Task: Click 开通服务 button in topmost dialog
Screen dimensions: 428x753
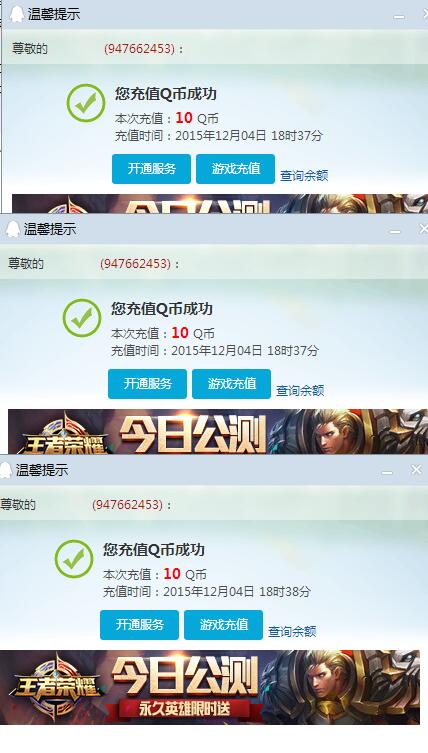Action: [151, 169]
